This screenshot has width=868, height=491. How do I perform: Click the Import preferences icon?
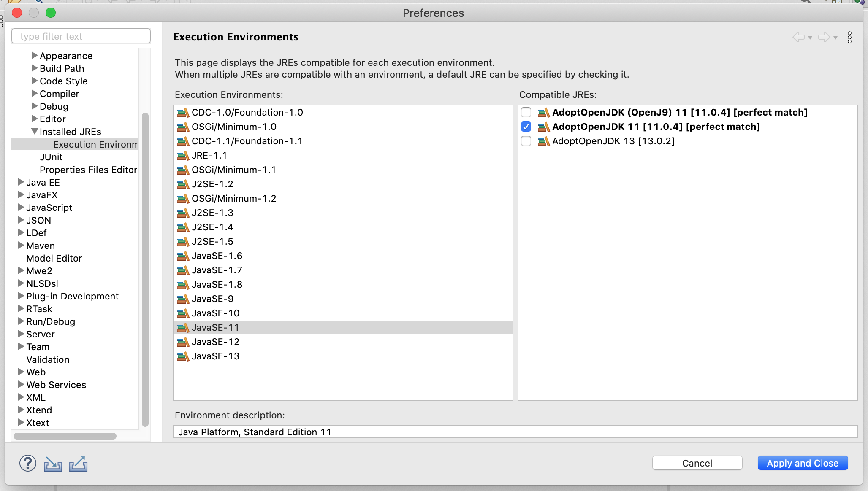click(53, 464)
